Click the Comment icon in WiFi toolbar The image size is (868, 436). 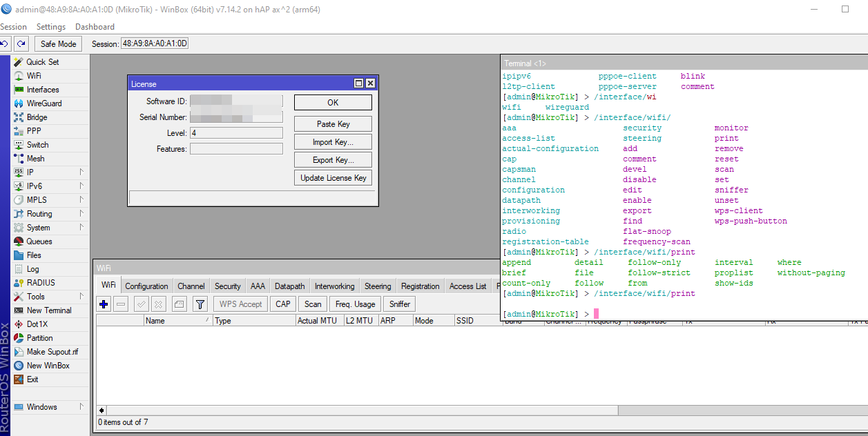coord(180,304)
